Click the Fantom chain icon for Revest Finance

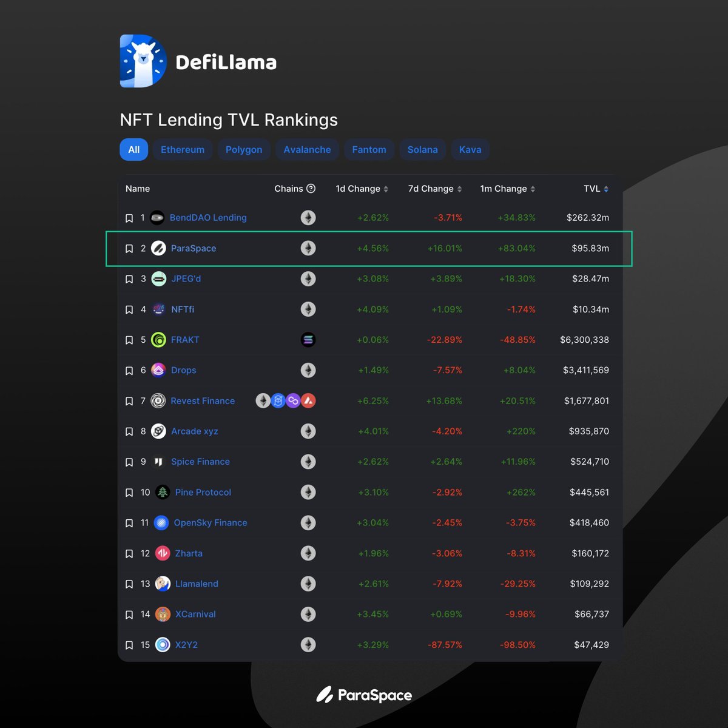[278, 401]
